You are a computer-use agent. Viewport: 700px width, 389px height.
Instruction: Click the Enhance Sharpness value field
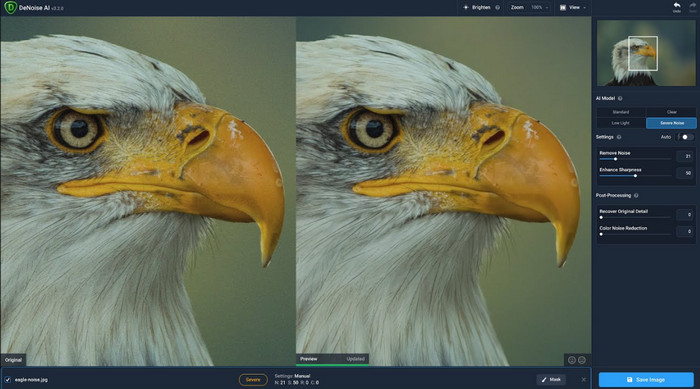point(685,173)
